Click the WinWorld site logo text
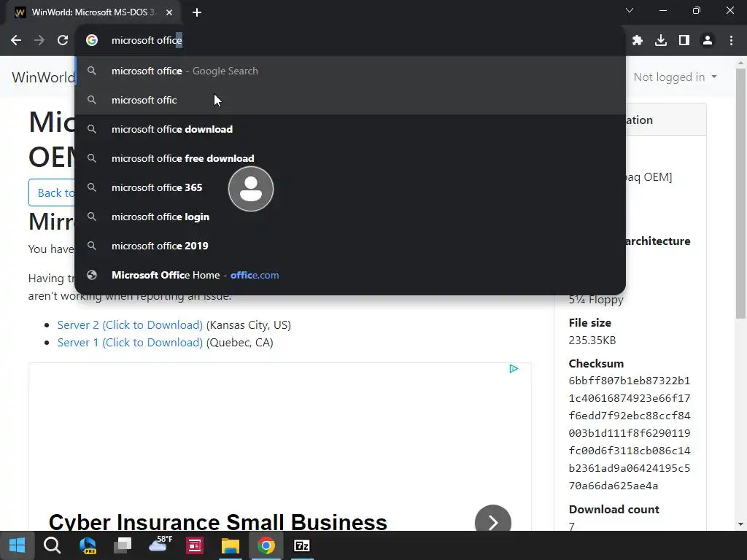Image resolution: width=747 pixels, height=560 pixels. [43, 77]
